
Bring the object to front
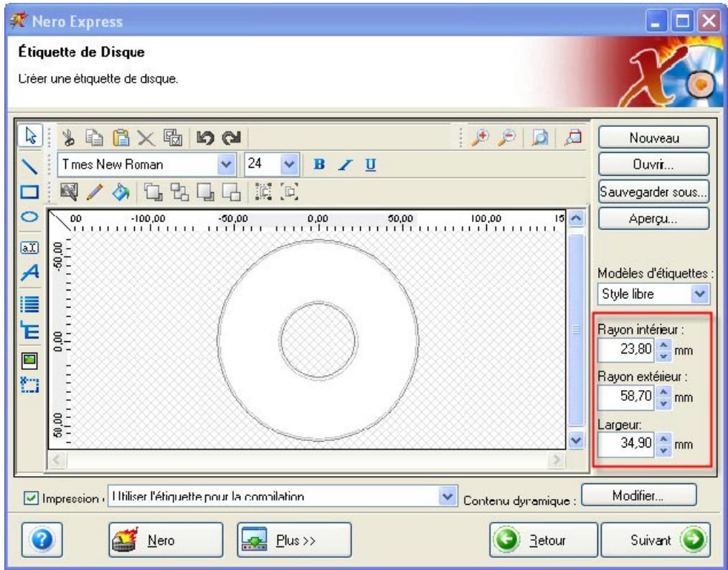coord(153,191)
